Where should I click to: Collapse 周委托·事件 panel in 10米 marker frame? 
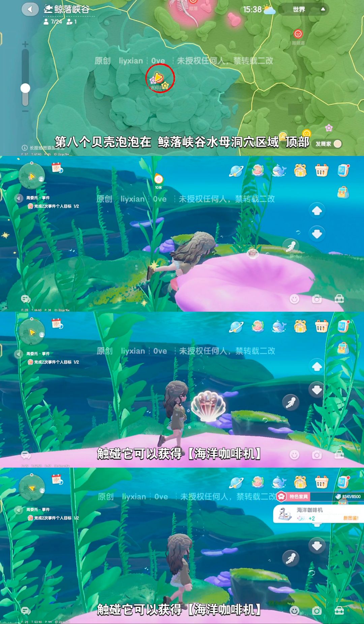[18, 198]
